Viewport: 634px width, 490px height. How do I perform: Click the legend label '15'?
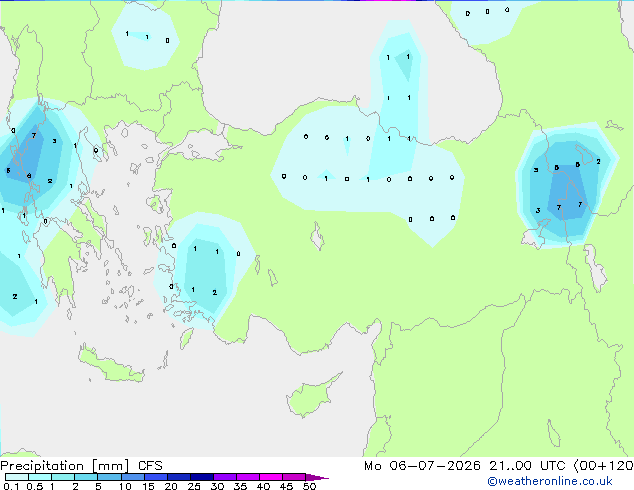pos(148,486)
